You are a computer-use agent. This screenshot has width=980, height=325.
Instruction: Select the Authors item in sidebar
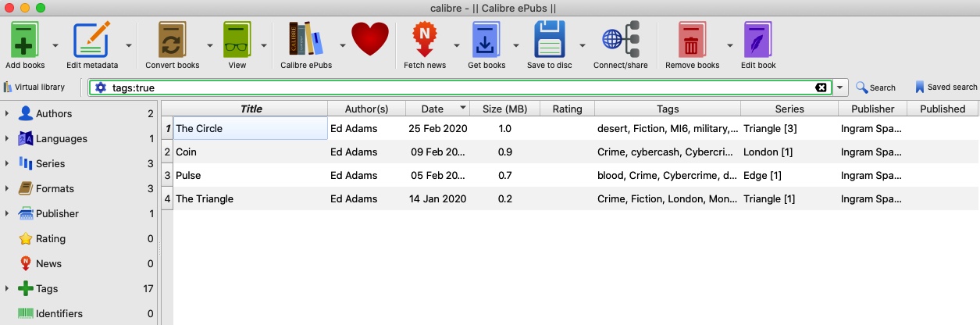pos(54,113)
